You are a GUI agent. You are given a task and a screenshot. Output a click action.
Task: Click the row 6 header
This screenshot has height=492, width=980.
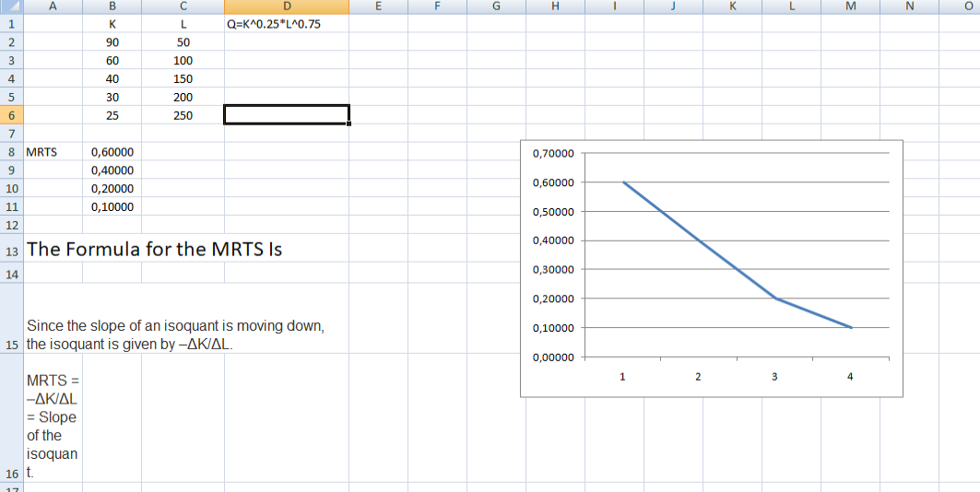[12, 115]
